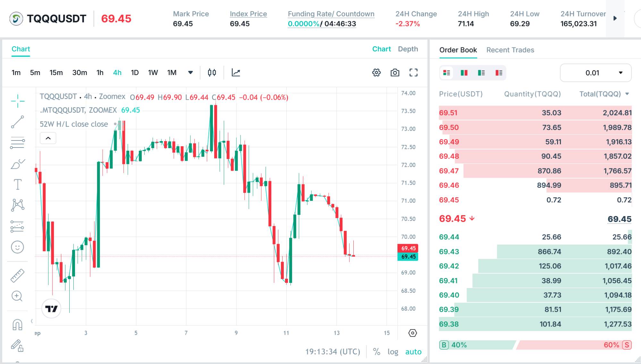Click the 69.47 ask price row
The image size is (641, 364).
coord(535,171)
